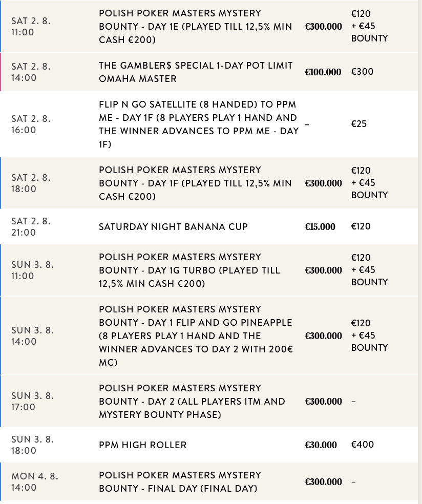Viewport: 422px width, 504px height.
Task: Click the €15.000 Banana Cup guarantee
Action: tap(320, 227)
